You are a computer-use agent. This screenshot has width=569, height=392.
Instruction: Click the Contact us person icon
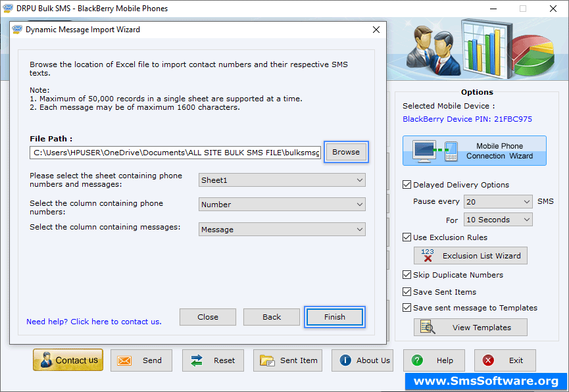click(x=46, y=360)
